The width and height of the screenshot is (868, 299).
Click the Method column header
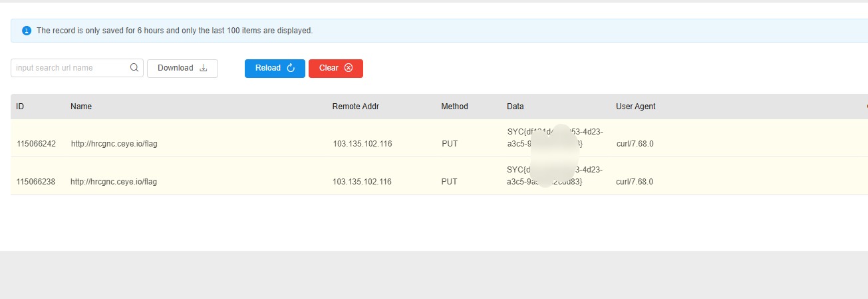[x=454, y=107]
